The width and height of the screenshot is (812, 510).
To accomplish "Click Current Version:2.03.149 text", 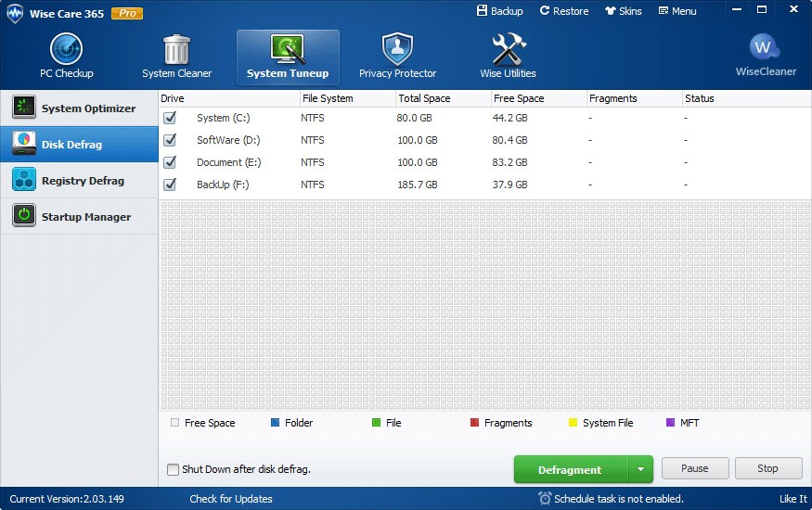I will (x=67, y=499).
